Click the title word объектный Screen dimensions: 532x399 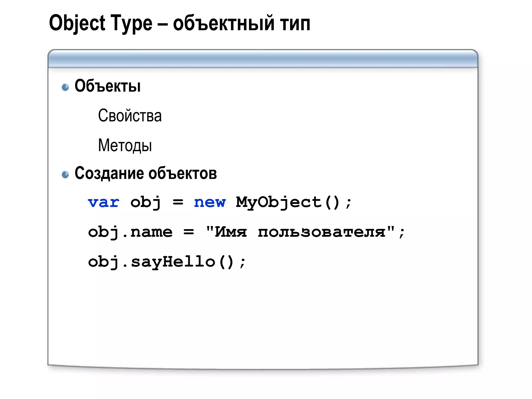pyautogui.click(x=224, y=23)
